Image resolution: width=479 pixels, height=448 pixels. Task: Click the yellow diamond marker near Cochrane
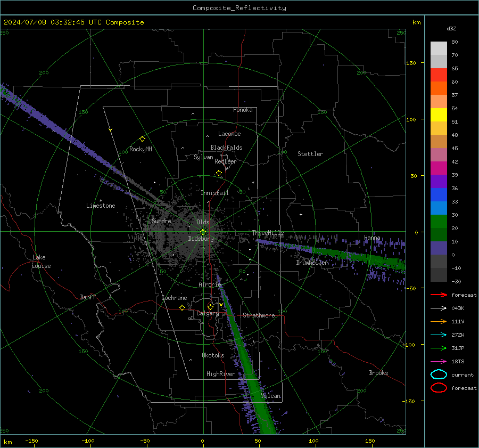pos(182,307)
